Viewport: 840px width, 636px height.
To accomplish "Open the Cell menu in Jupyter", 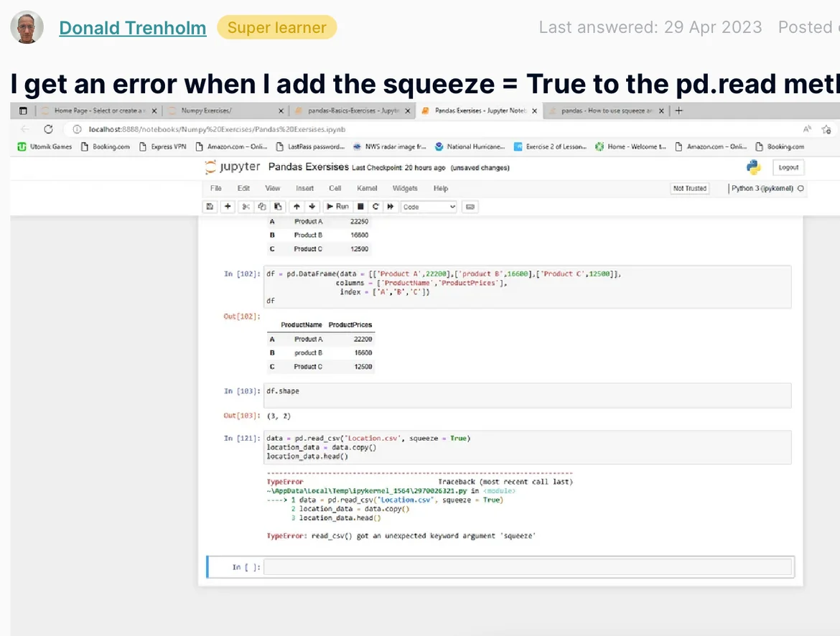I will coord(335,189).
